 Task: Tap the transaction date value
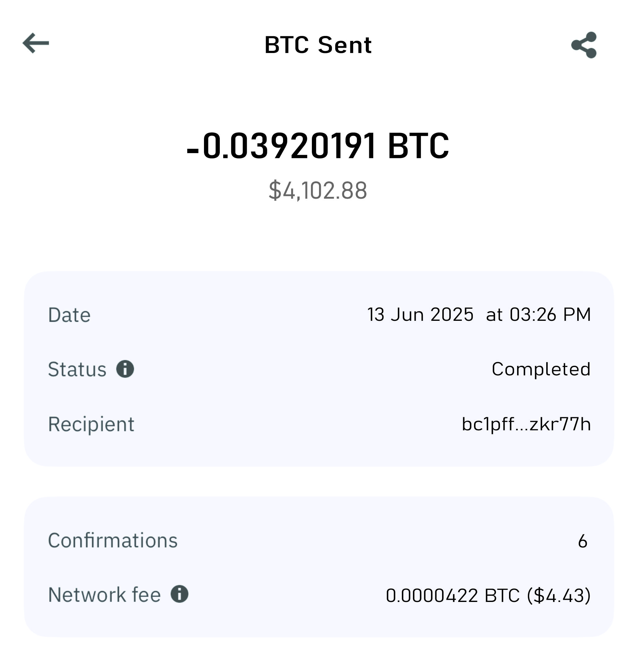click(x=479, y=314)
